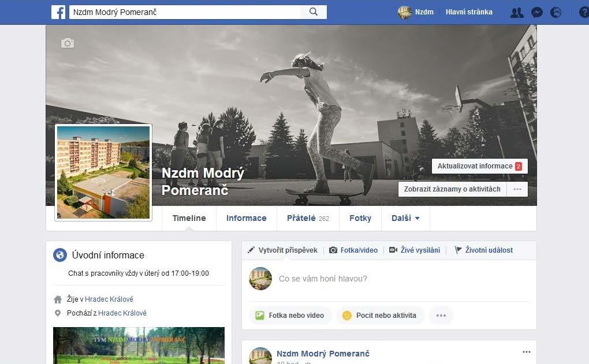
Task: Open Hradec Králové link after Žije v
Action: (x=109, y=299)
